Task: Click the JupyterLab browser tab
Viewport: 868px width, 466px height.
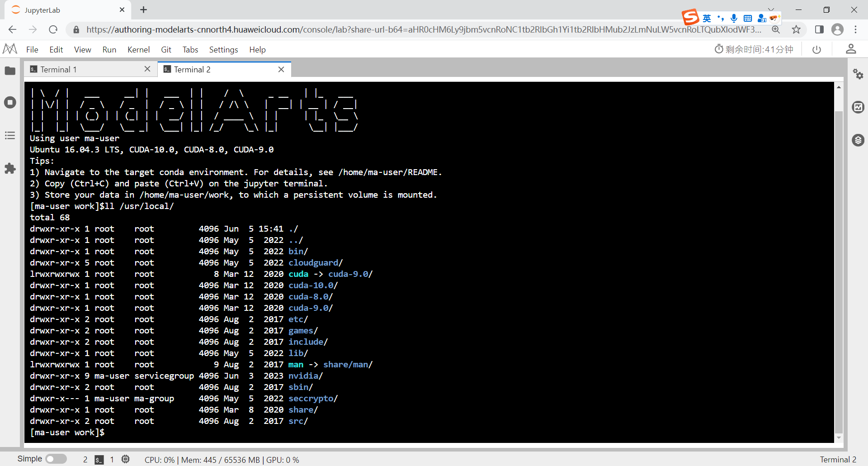Action: [x=68, y=10]
